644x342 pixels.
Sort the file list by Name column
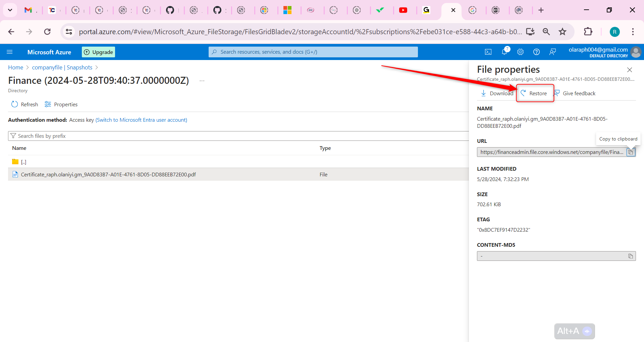coord(19,148)
